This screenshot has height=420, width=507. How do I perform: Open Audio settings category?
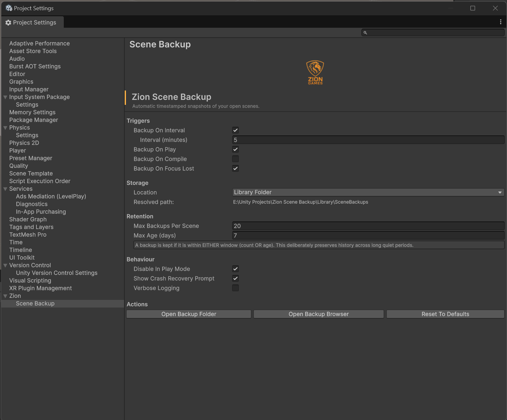point(17,59)
